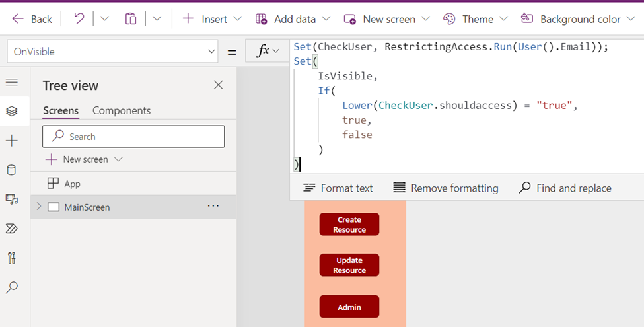This screenshot has height=327, width=644.
Task: Click the Insert dropdown chevron
Action: point(238,19)
